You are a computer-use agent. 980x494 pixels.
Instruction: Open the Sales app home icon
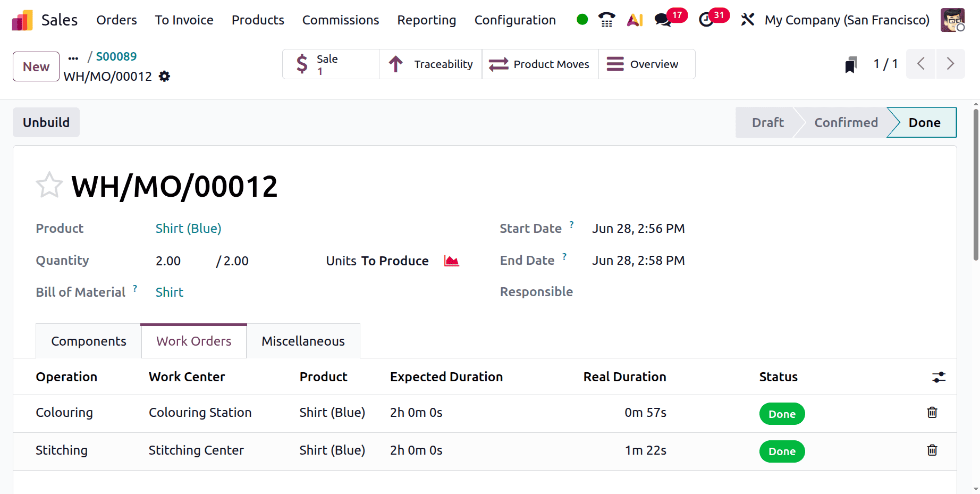click(x=22, y=20)
